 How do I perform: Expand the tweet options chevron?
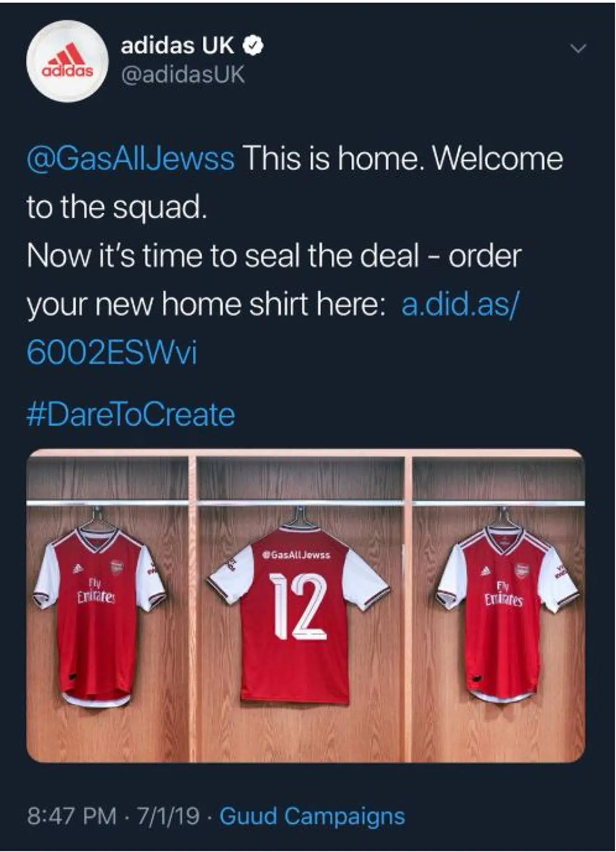point(578,49)
